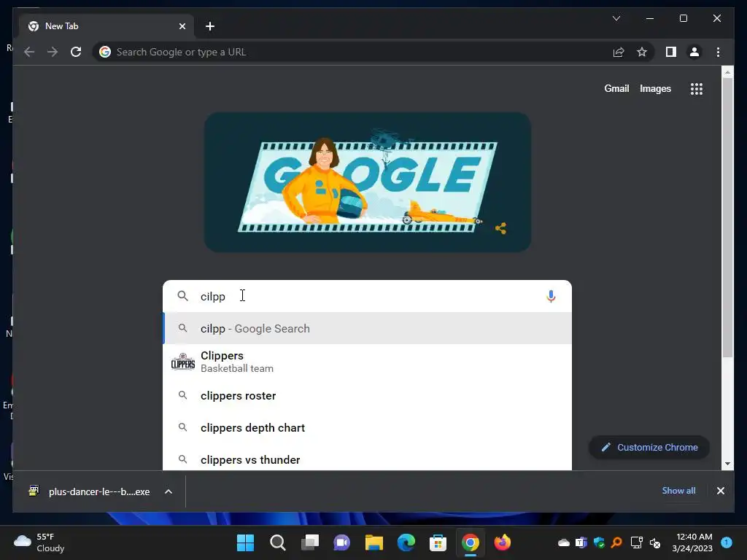The height and width of the screenshot is (560, 747).
Task: Choose 'clippers roster' suggestion
Action: [367, 396]
